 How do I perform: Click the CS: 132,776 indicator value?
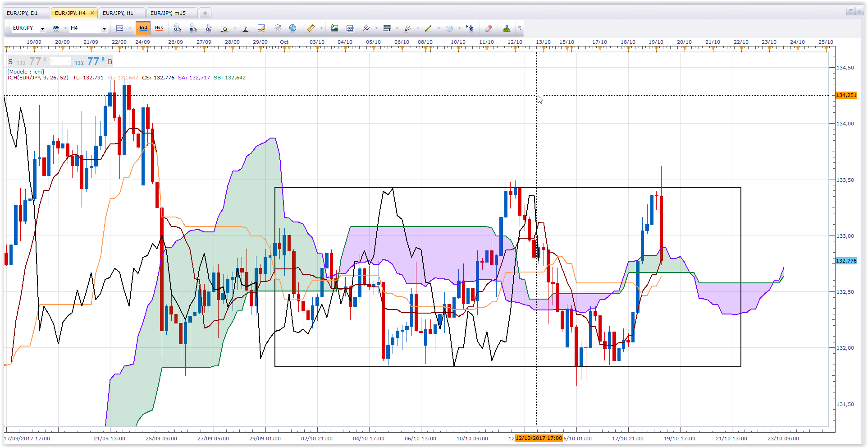(158, 78)
